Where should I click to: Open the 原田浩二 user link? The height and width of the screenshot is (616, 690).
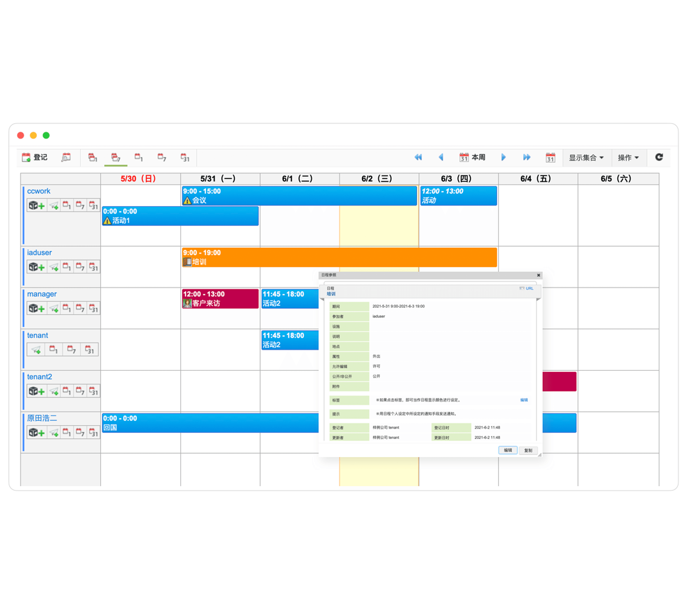(x=42, y=418)
